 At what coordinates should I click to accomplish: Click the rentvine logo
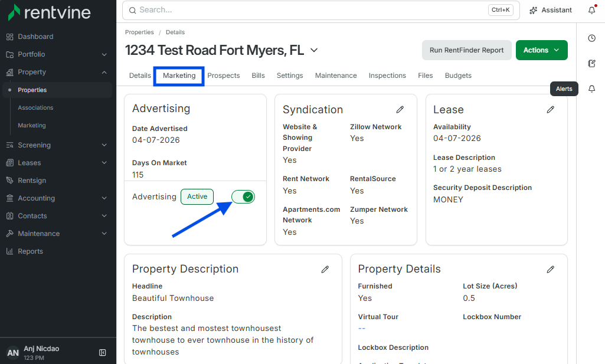click(50, 12)
